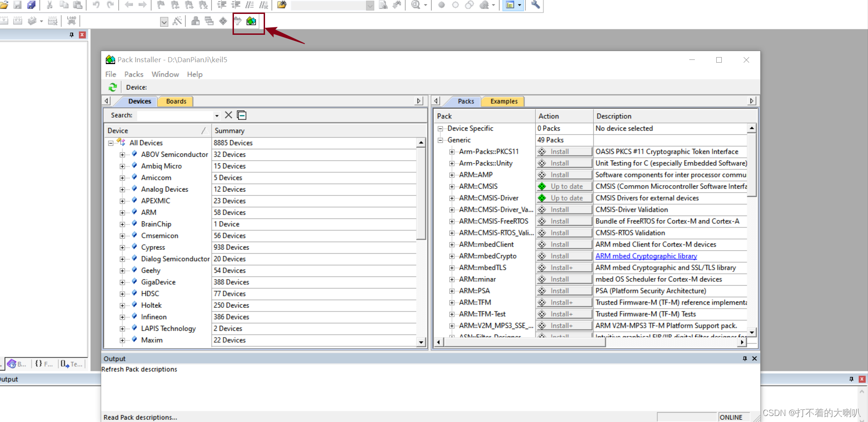
Task: Click the Navigate Forwards arrow icon
Action: (x=143, y=5)
